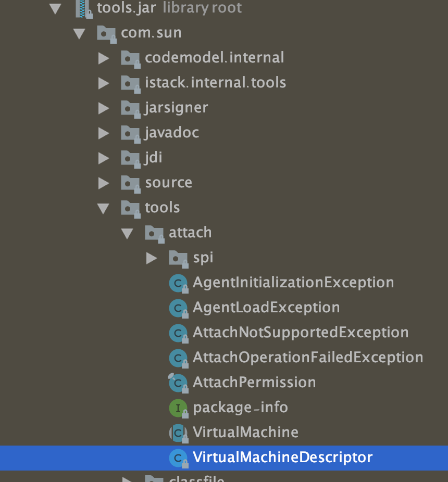Screen dimensions: 448x482
Task: Expand the jarsigner package node
Action: 103,108
